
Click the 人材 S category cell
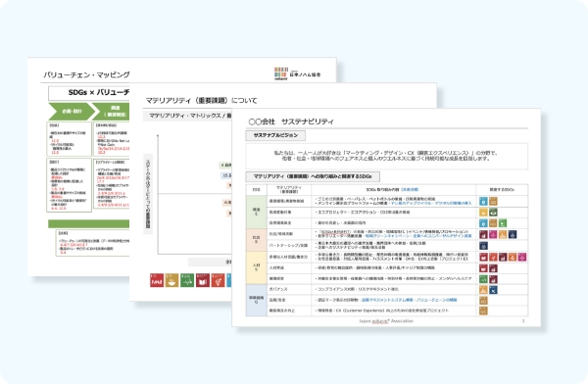tap(257, 267)
